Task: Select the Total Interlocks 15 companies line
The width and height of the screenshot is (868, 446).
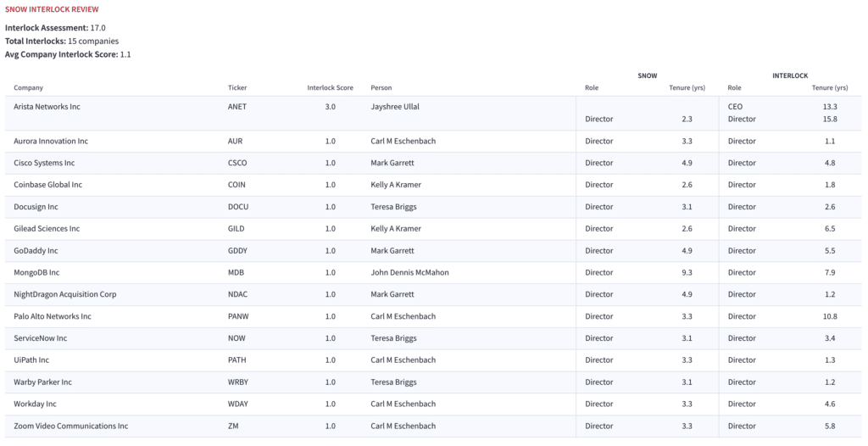Action: tap(62, 41)
